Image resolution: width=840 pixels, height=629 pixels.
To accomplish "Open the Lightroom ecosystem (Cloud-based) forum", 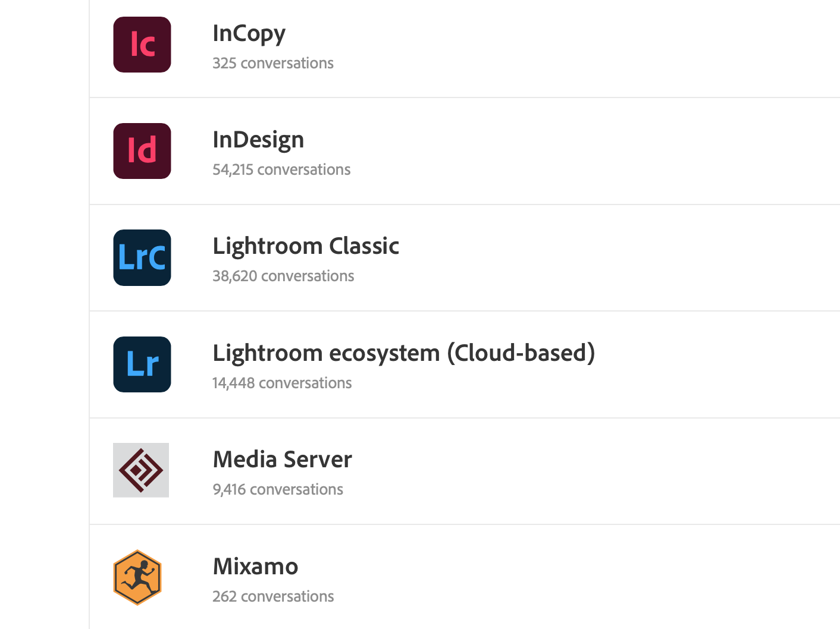I will click(404, 353).
